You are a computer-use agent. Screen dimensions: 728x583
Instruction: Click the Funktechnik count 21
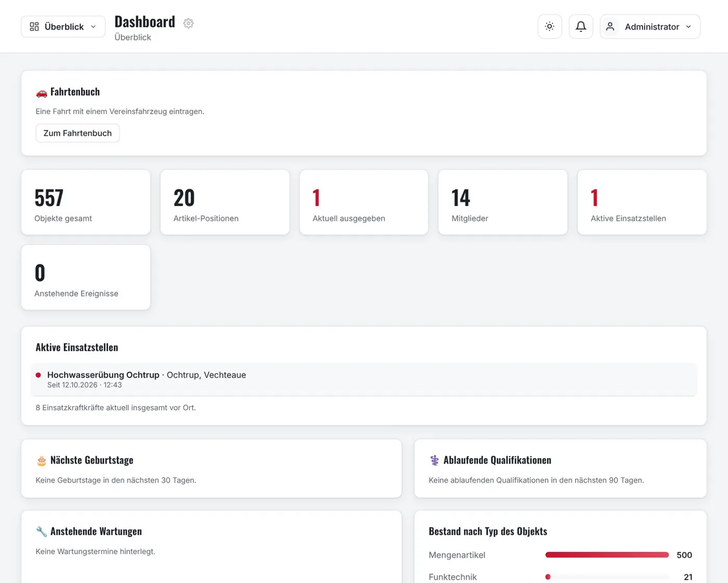(688, 577)
